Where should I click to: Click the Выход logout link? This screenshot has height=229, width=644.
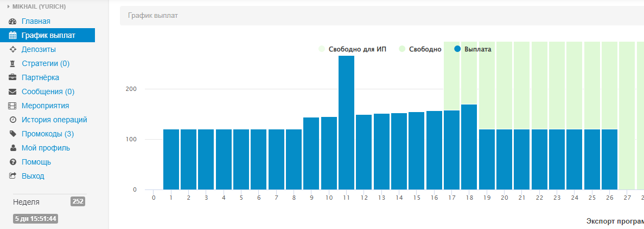[x=33, y=176]
